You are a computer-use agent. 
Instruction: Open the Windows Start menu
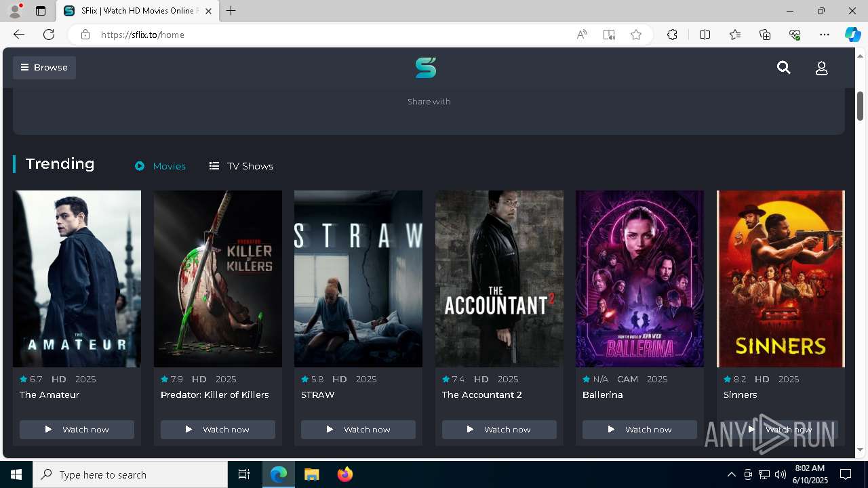click(16, 474)
